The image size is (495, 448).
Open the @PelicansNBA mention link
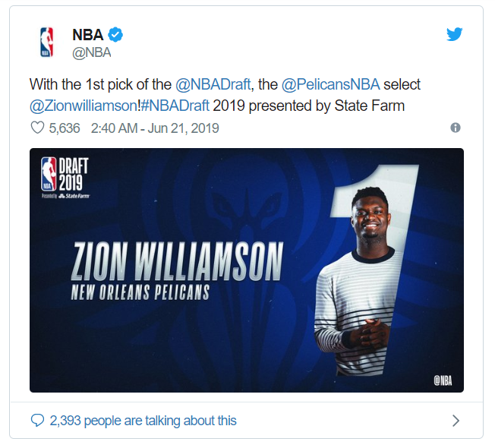pos(330,84)
